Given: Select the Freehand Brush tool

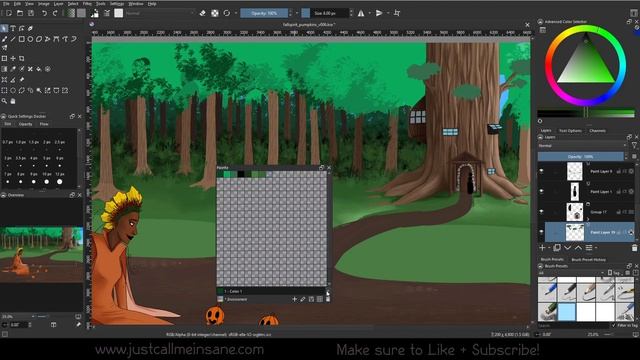Looking at the screenshot, I should (x=4, y=39).
